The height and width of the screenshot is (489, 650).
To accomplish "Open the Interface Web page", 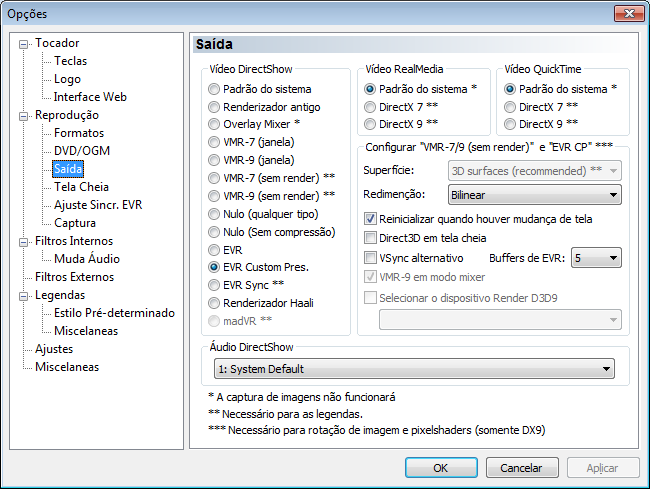I will pyautogui.click(x=90, y=97).
